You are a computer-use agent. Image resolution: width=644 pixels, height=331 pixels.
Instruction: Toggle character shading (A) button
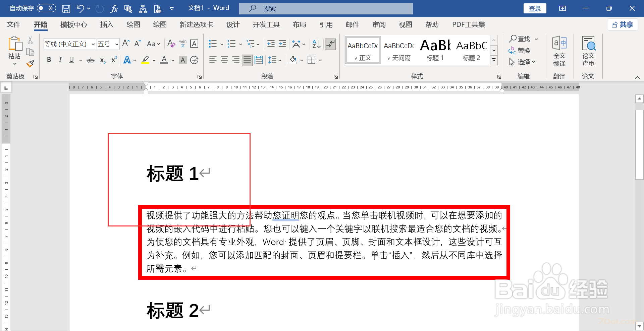(x=183, y=60)
